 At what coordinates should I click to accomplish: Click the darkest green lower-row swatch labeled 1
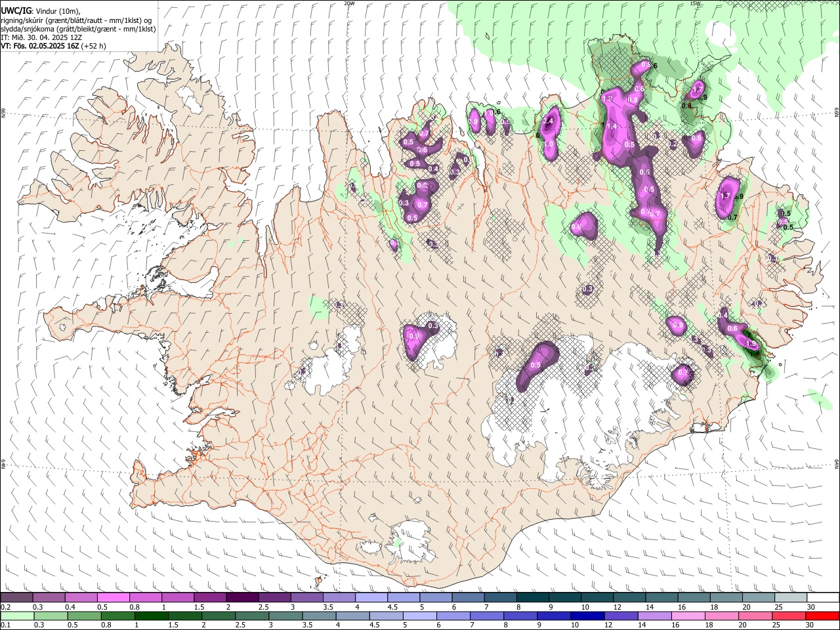[x=151, y=616]
